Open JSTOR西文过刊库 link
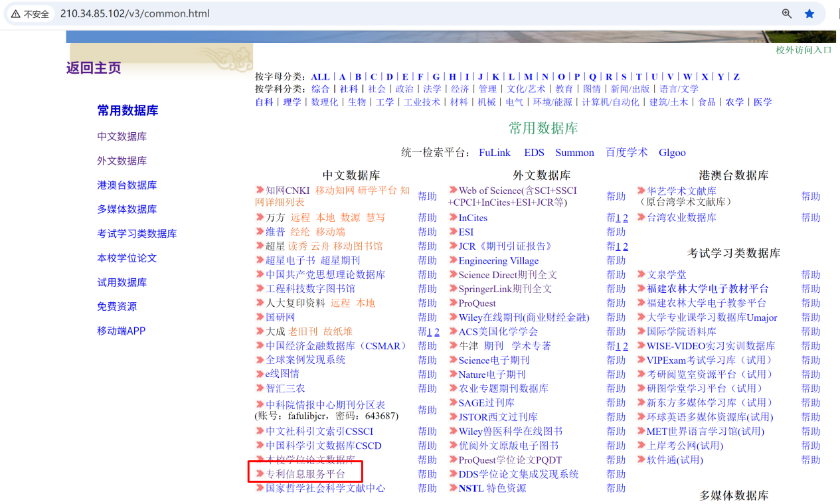Screen dimensions: 840x504 click(498, 417)
